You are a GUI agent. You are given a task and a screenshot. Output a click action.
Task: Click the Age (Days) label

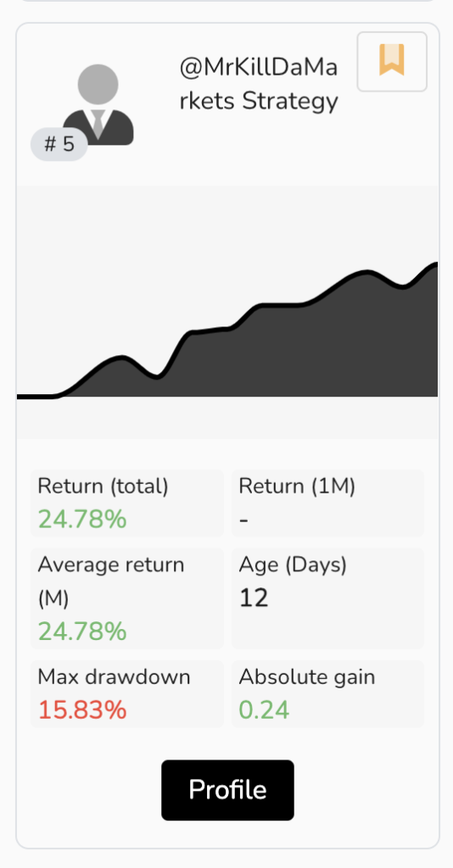pos(293,565)
